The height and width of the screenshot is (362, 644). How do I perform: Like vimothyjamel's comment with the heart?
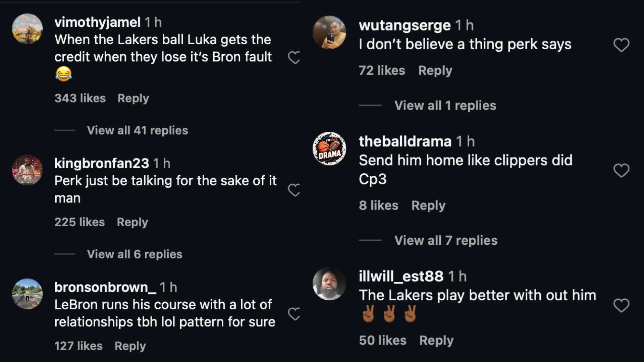tap(294, 58)
